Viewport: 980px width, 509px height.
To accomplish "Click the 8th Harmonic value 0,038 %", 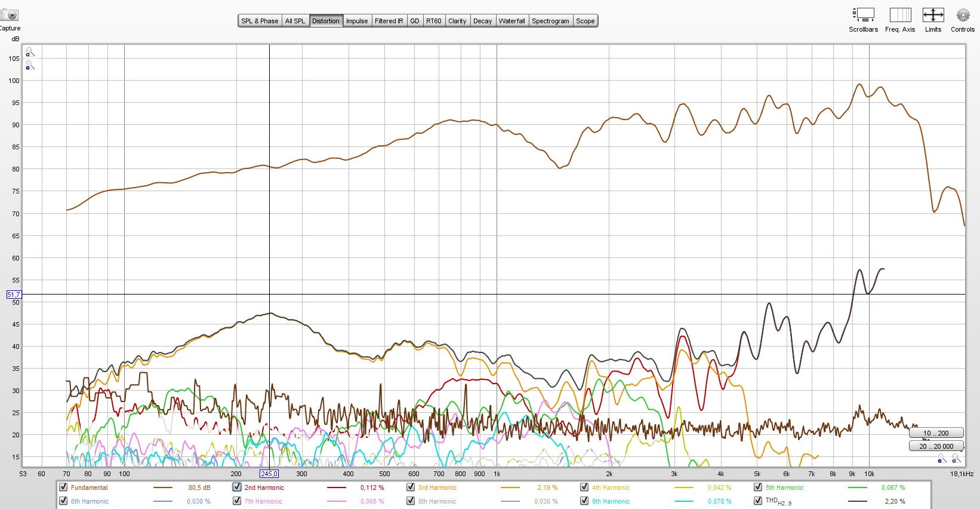I will (x=546, y=501).
